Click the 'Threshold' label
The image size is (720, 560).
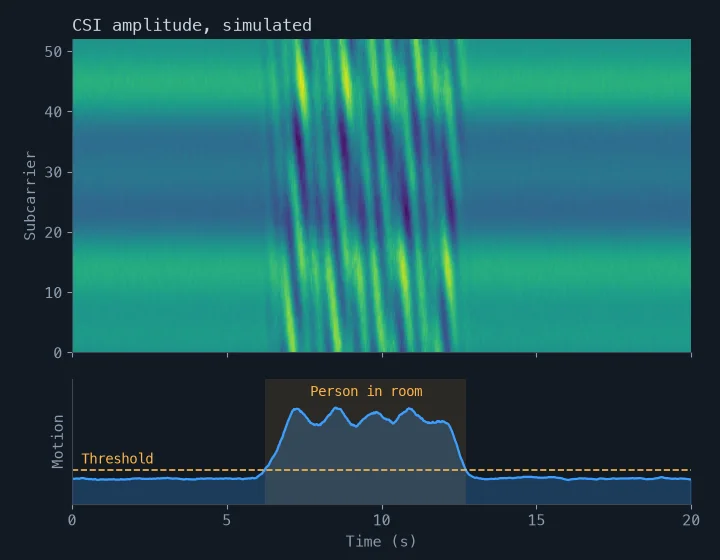[118, 459]
